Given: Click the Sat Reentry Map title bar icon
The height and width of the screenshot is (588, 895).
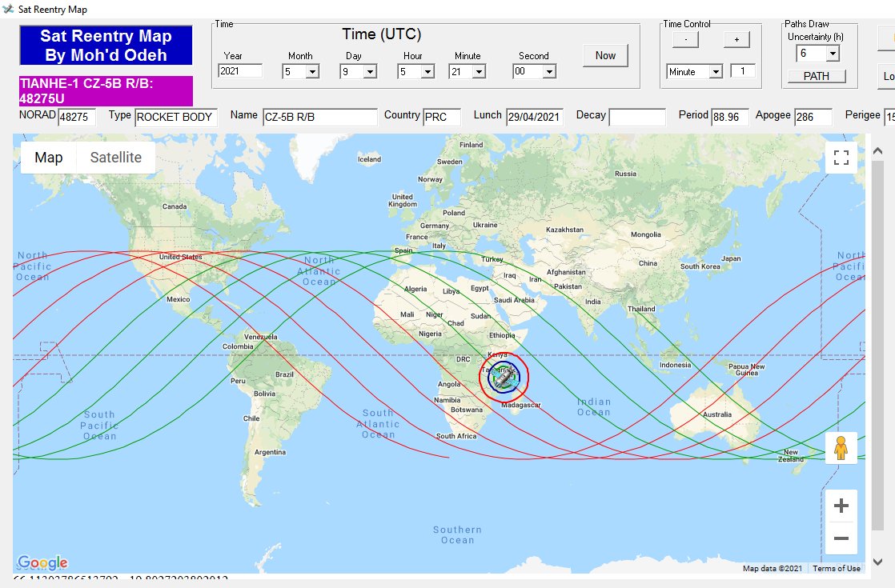Looking at the screenshot, I should pos(8,9).
